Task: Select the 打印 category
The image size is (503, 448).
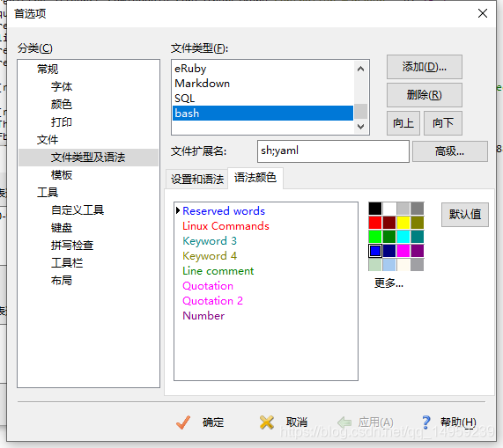Action: tap(62, 121)
